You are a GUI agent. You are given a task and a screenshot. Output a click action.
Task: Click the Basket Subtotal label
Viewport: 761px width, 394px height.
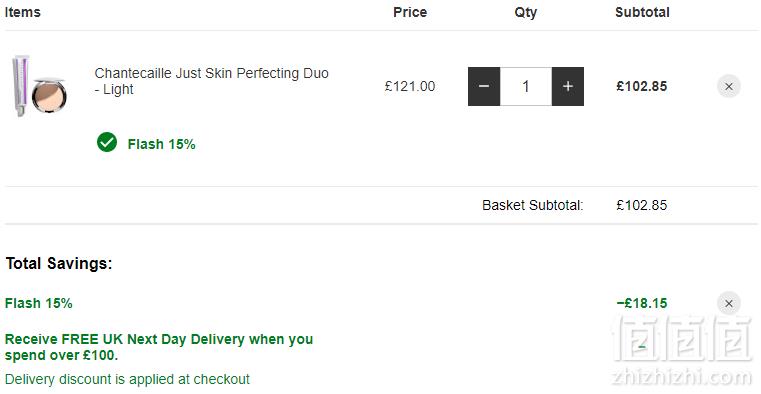(532, 205)
